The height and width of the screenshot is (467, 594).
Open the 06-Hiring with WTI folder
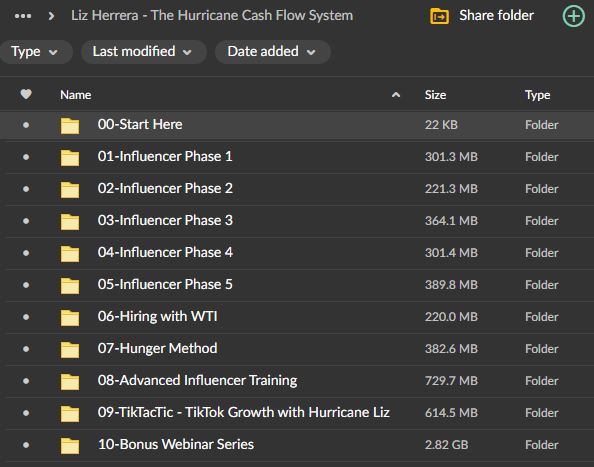[x=158, y=317]
